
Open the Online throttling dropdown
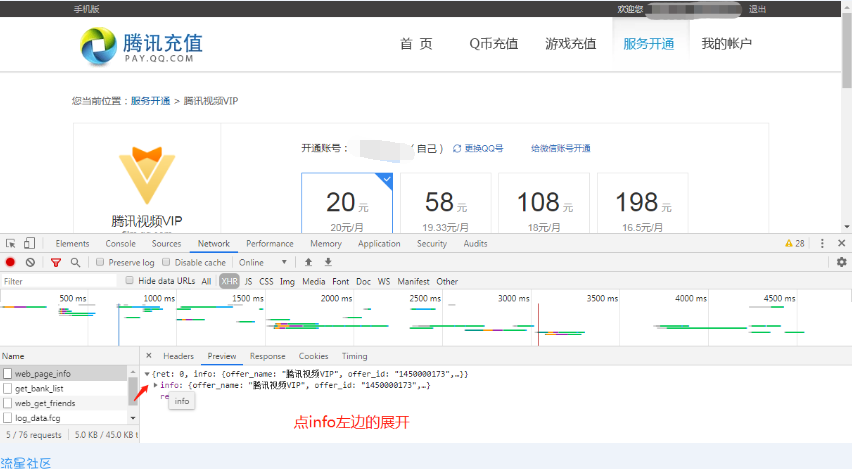pos(263,262)
